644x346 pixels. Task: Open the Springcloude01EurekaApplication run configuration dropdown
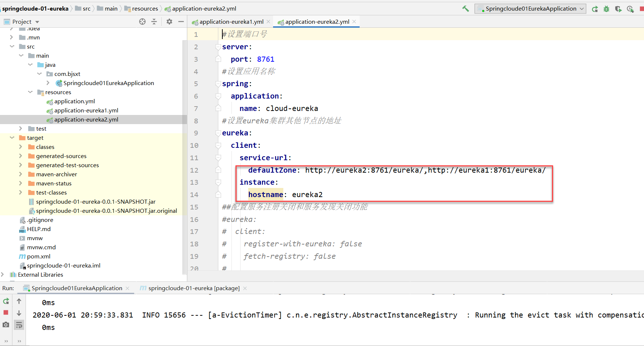tap(530, 9)
